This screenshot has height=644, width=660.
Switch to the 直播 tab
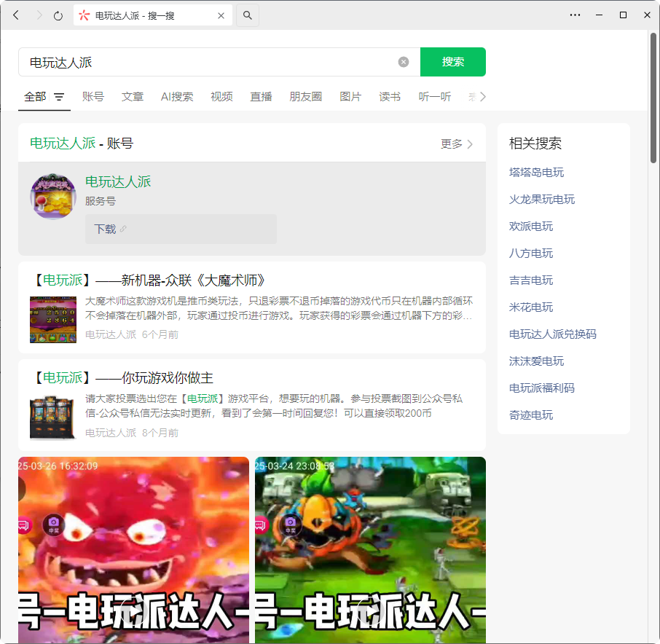click(261, 97)
